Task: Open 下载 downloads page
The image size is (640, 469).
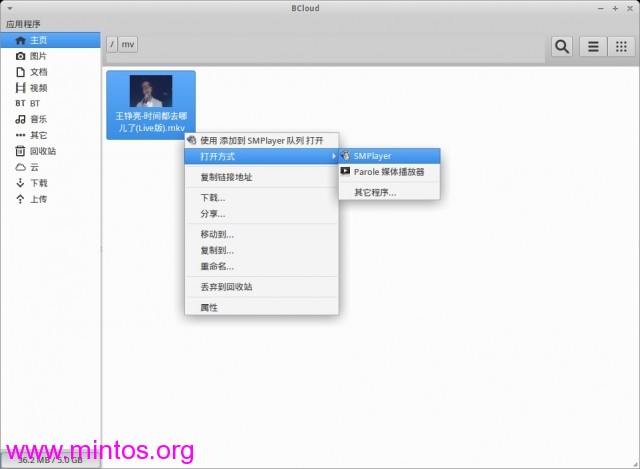Action: tap(51, 183)
